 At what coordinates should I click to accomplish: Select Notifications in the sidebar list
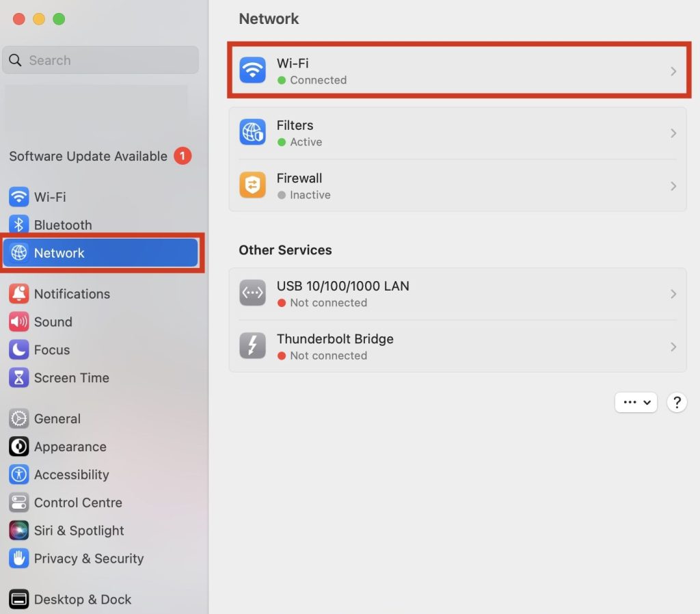100,294
